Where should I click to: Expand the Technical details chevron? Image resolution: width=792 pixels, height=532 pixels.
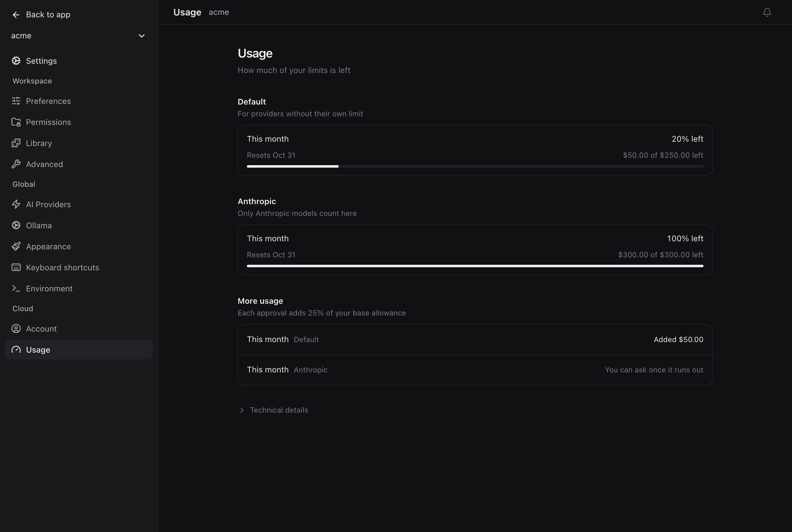point(242,410)
